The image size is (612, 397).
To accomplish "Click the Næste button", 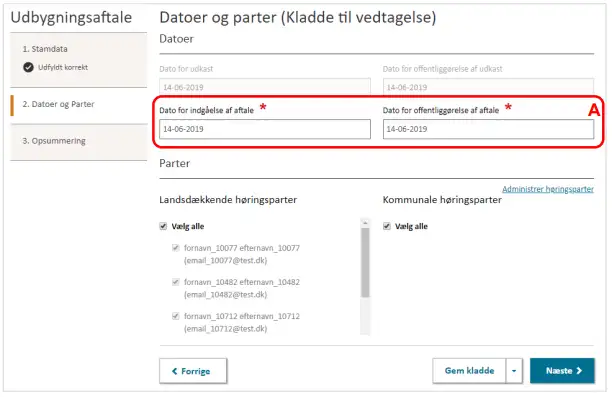I will pos(562,370).
